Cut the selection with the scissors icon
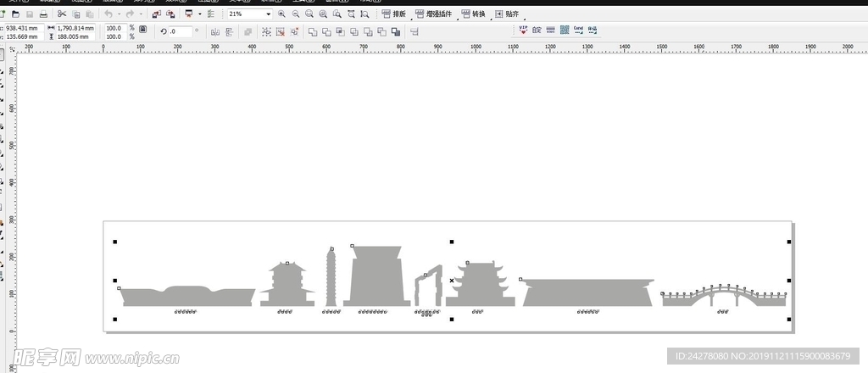This screenshot has width=868, height=373. pyautogui.click(x=61, y=14)
